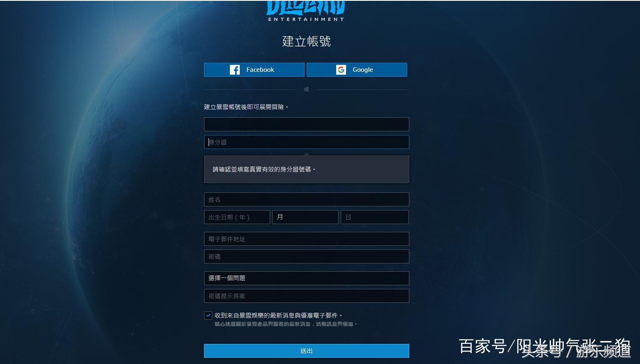Click the topmost empty account input field
The image size is (640, 364).
(306, 124)
